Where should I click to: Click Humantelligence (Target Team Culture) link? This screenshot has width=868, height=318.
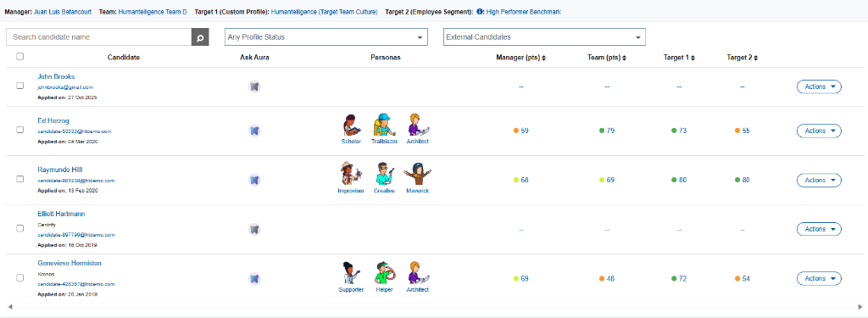click(325, 11)
